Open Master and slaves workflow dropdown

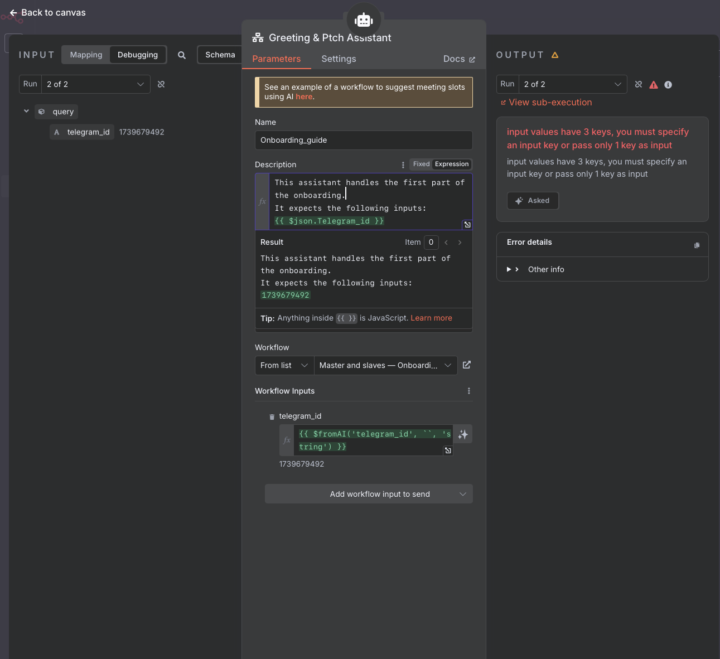pos(386,365)
